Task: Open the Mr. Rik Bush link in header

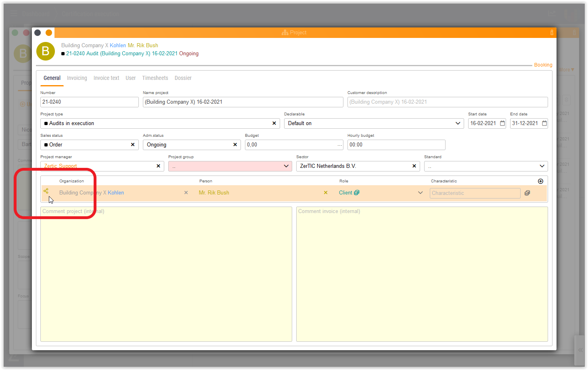Action: (143, 46)
